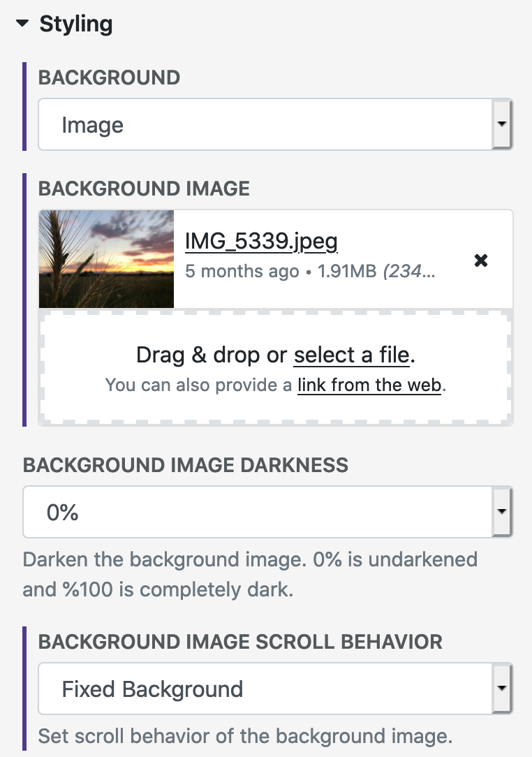Click the arrow on the Scroll Behavior select
The width and height of the screenshot is (532, 757).
click(502, 689)
